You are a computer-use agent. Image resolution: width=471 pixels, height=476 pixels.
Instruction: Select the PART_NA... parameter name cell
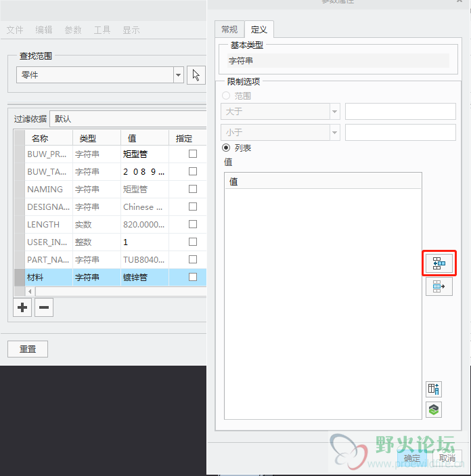[49, 259]
